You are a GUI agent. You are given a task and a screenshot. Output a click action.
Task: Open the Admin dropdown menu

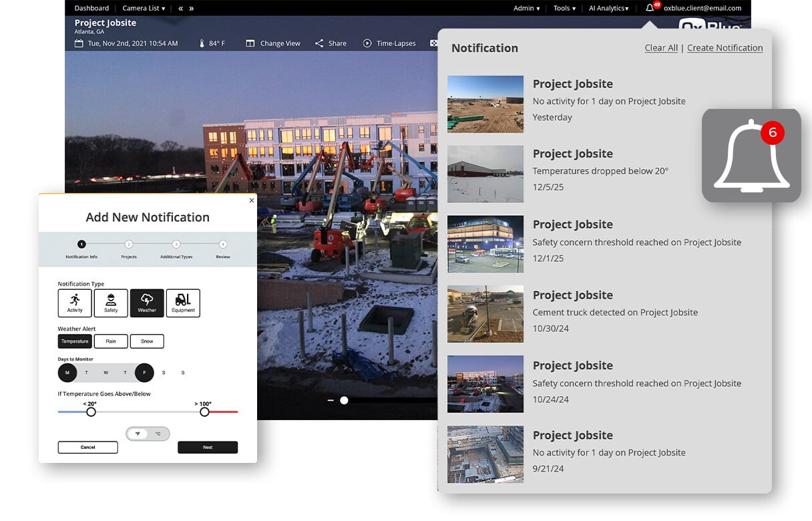(527, 8)
